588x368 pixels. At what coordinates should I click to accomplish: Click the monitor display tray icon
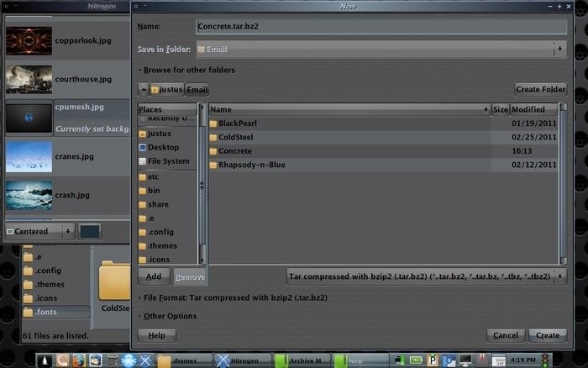465,360
